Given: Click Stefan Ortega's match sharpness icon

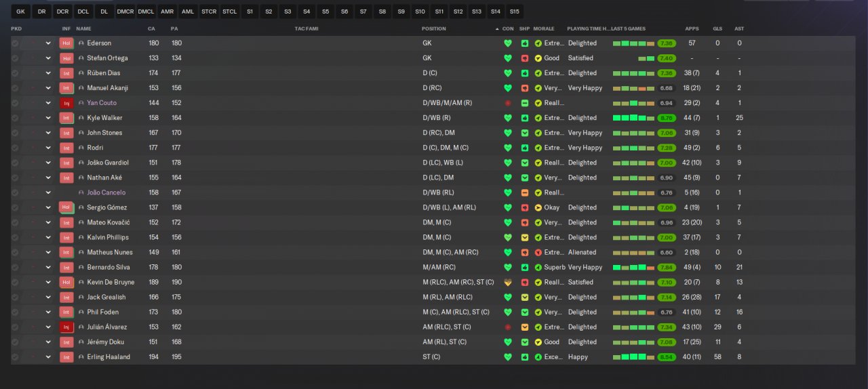Looking at the screenshot, I should coord(525,58).
